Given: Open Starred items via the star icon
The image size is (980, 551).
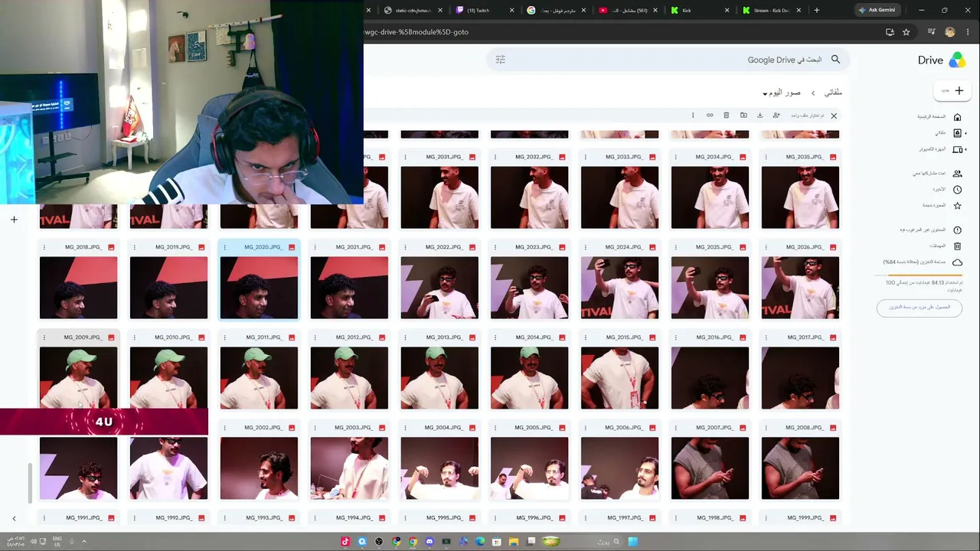Looking at the screenshot, I should click(957, 206).
